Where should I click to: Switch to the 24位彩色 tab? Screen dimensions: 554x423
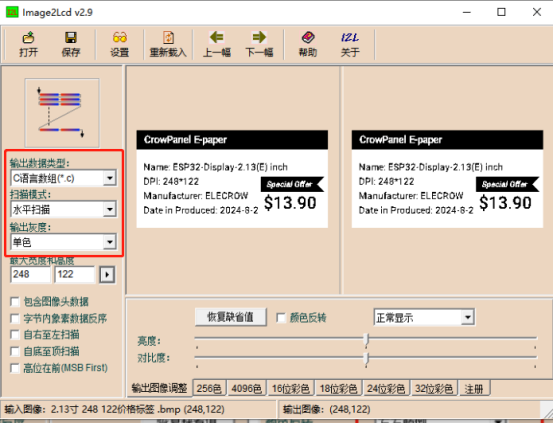pos(386,388)
